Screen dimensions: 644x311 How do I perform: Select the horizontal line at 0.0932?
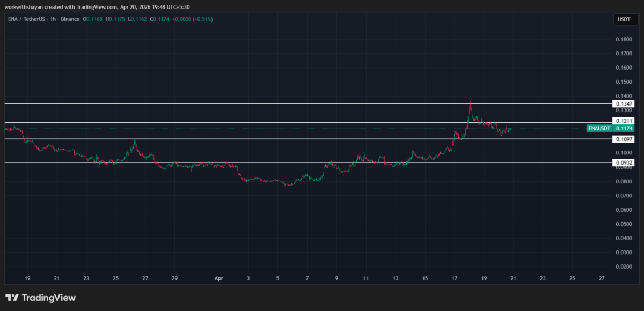[x=268, y=162]
